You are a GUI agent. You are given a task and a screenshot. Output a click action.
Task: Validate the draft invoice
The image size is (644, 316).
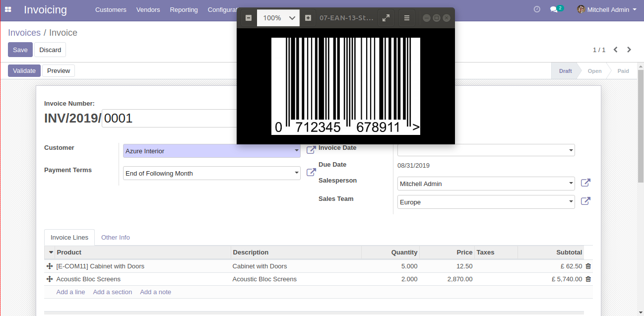click(24, 70)
